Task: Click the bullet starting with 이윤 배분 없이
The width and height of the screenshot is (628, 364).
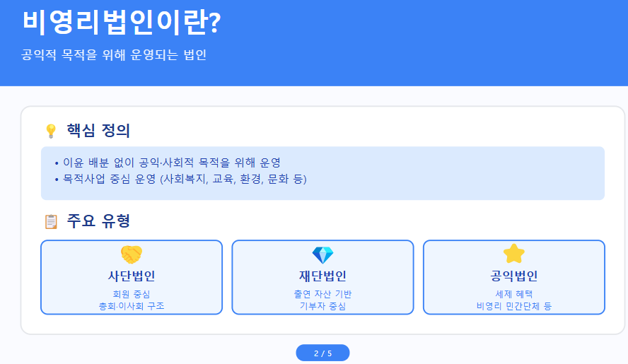Action: (172, 163)
